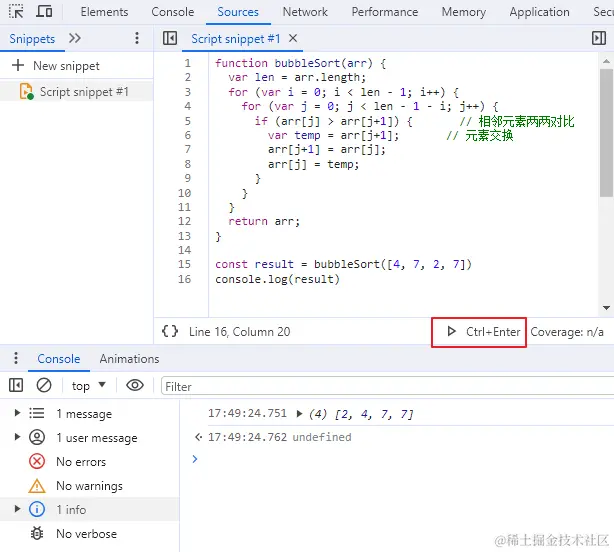Create a live expression with eye icon
The height and width of the screenshot is (552, 614).
click(135, 385)
